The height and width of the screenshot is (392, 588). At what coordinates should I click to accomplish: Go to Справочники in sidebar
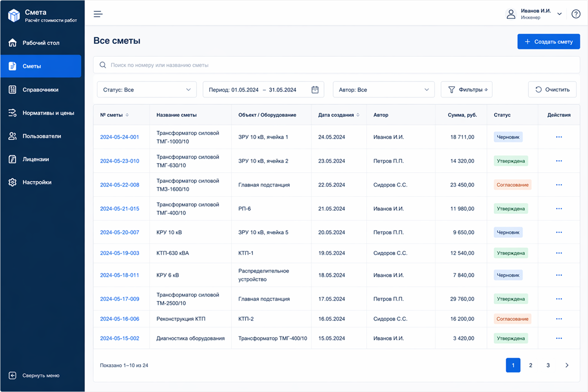pos(40,90)
